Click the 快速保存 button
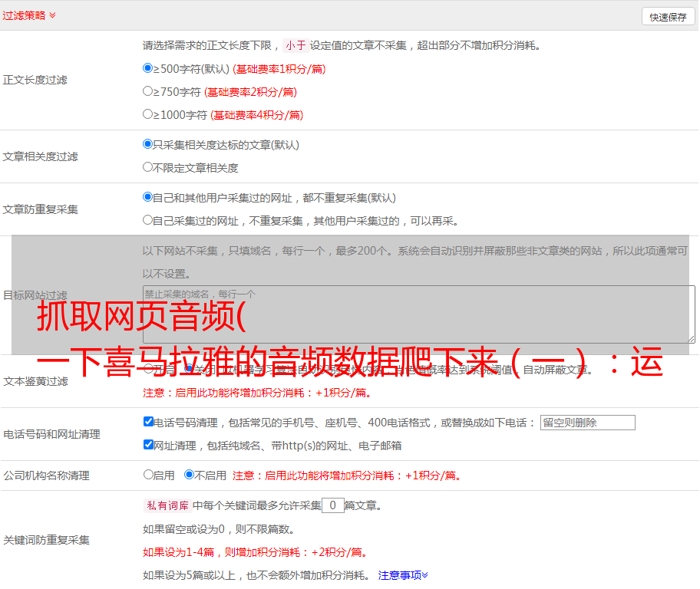Viewport: 700px width, 589px height. click(x=668, y=17)
